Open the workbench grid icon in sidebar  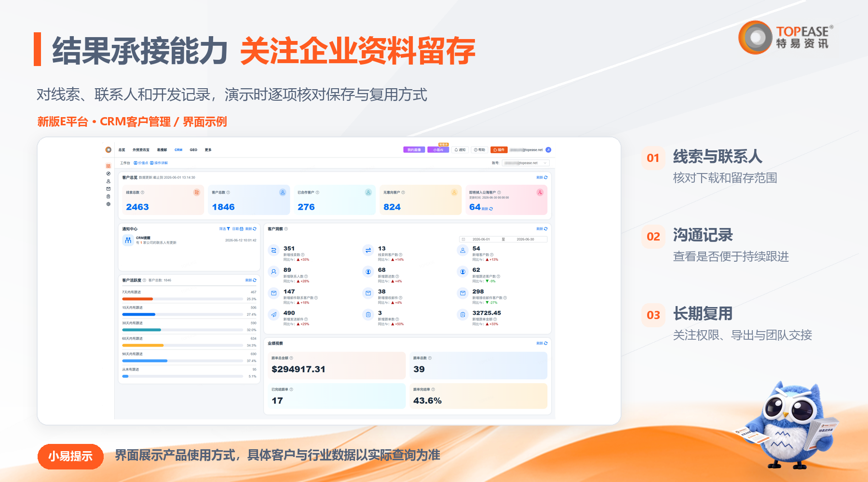coord(108,166)
